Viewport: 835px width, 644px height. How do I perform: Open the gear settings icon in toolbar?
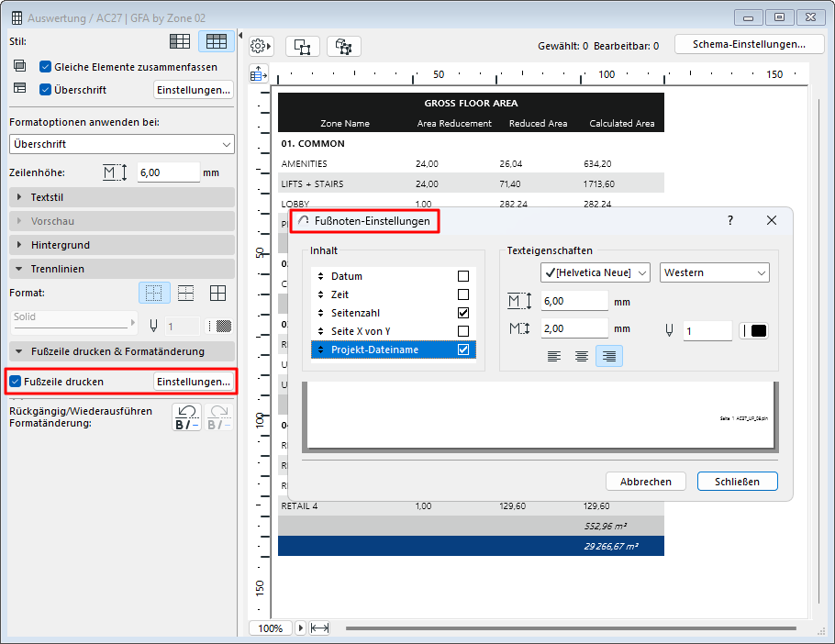tap(260, 46)
